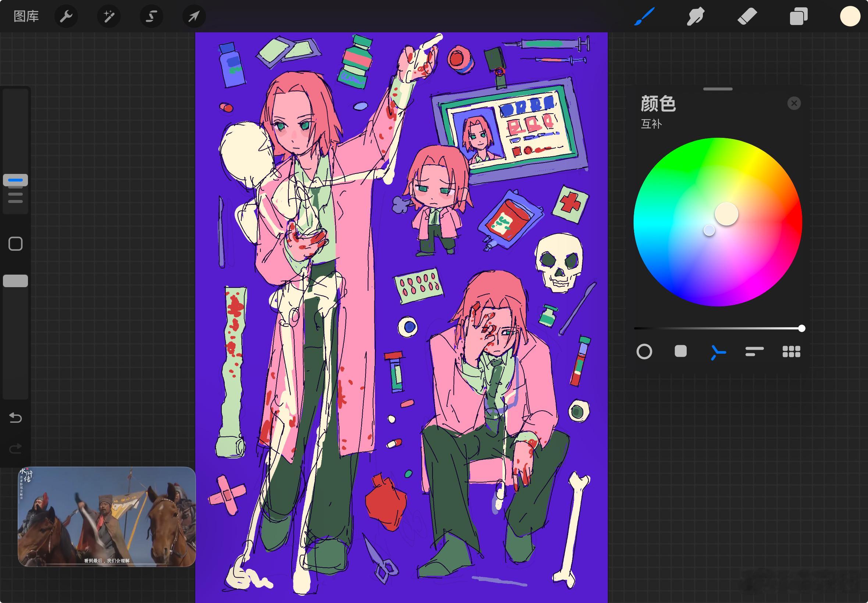
Task: Open the Adjustments magic wand menu
Action: tap(109, 16)
